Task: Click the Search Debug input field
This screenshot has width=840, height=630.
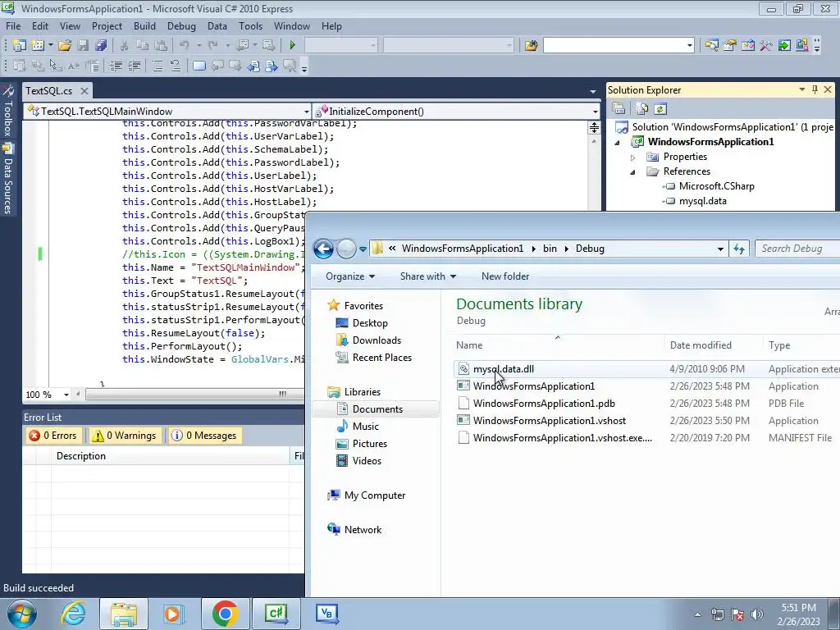Action: (798, 249)
